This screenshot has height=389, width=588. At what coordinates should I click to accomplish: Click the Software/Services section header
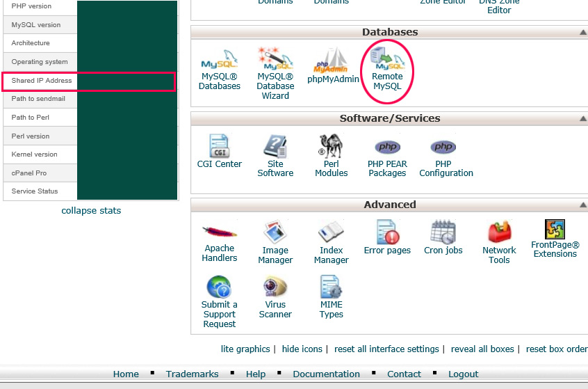[x=390, y=119]
